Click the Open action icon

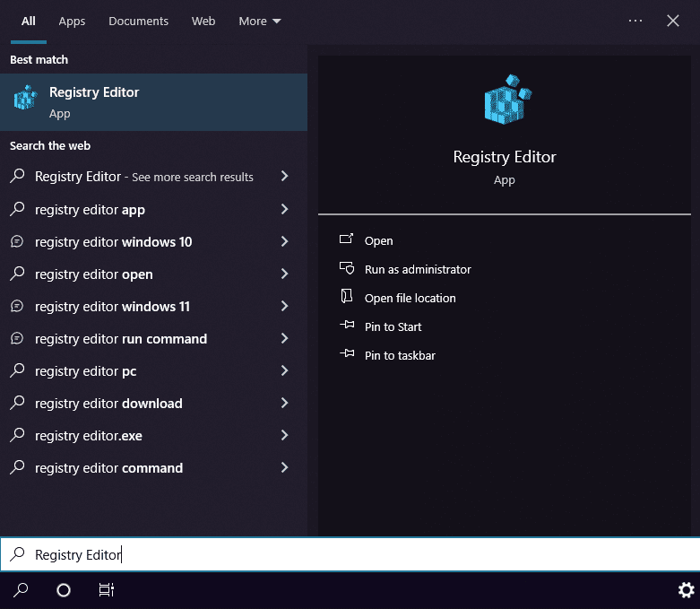pyautogui.click(x=347, y=239)
